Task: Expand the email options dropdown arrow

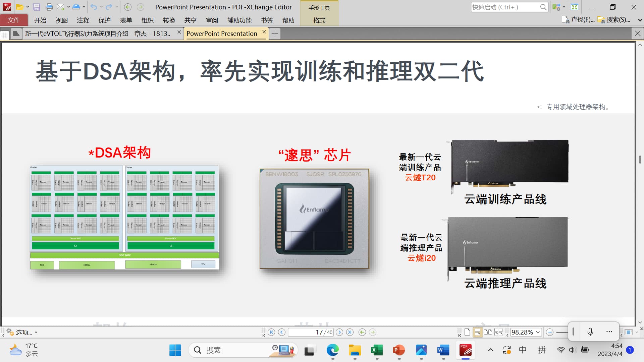Action: [68, 7]
